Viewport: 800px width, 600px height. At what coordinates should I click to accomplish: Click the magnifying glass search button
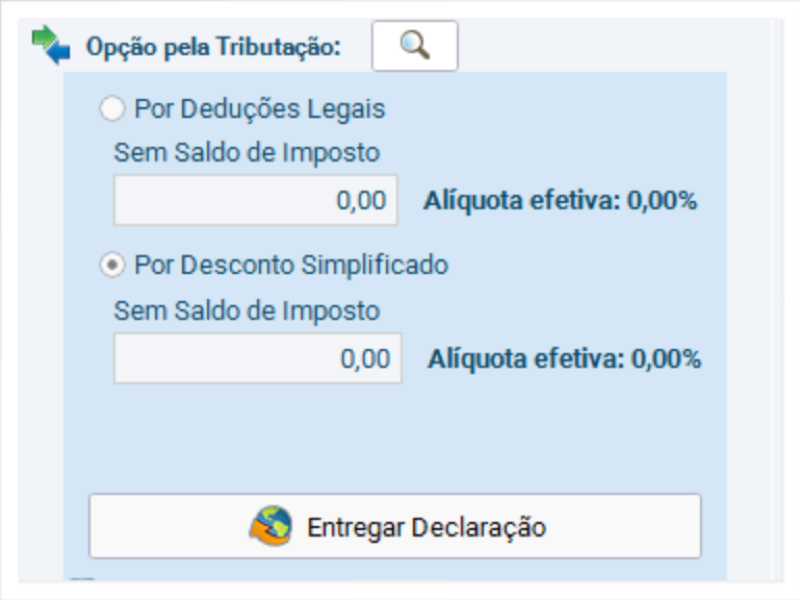click(414, 46)
